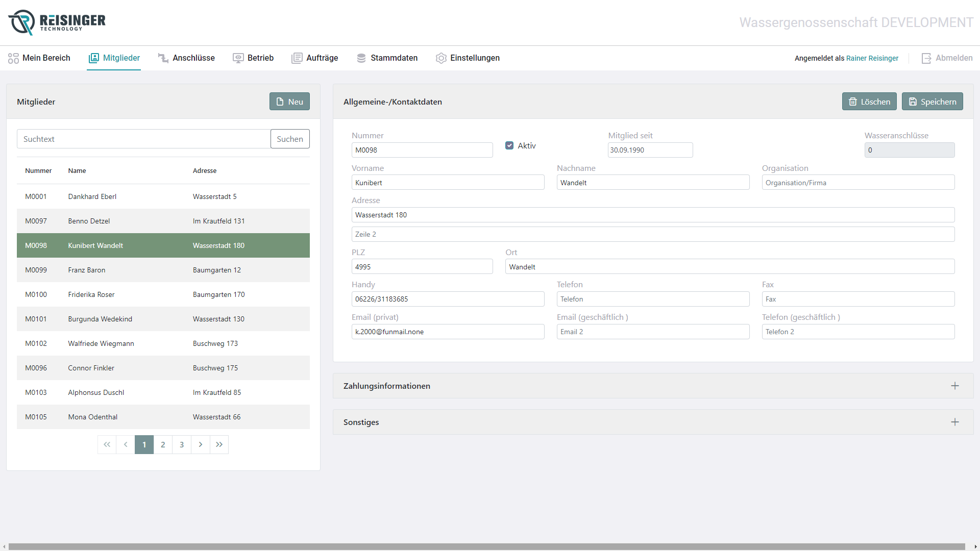The width and height of the screenshot is (980, 551).
Task: Expand the Zahlungsinformationen section
Action: (x=955, y=386)
